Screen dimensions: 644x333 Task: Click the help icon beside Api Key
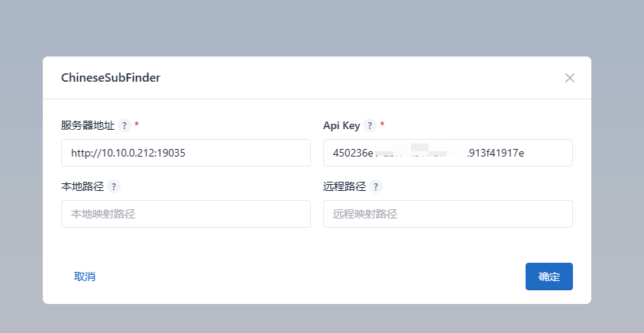[x=370, y=125]
